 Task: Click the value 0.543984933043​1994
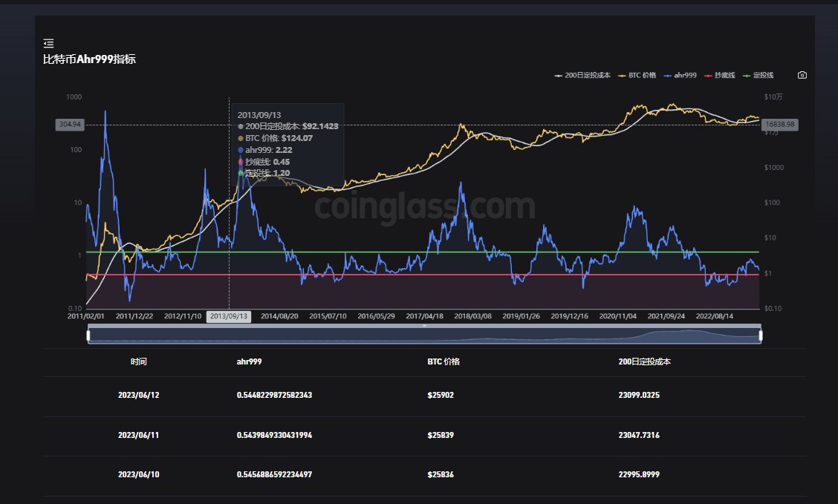pyautogui.click(x=274, y=435)
